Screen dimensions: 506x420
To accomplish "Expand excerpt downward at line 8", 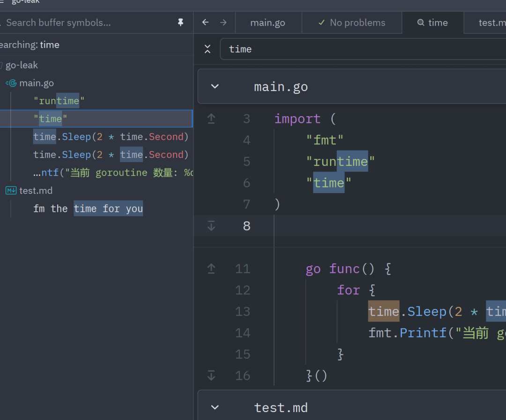I will [x=211, y=225].
